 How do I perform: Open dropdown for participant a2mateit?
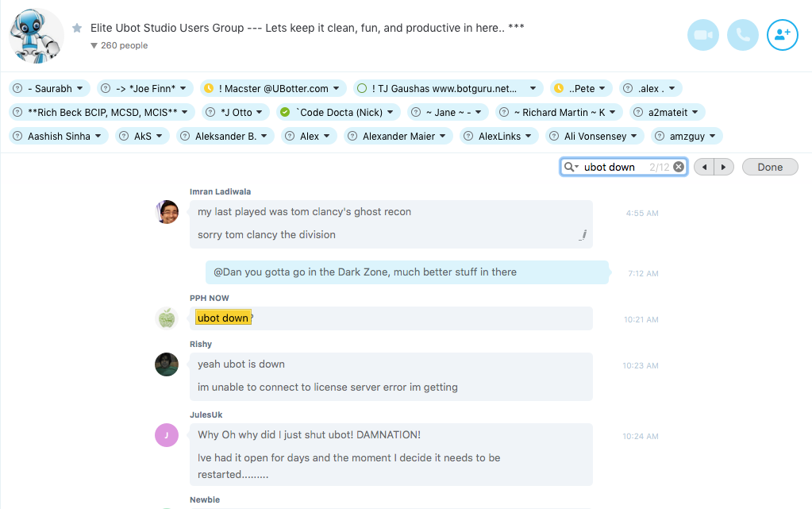click(695, 113)
